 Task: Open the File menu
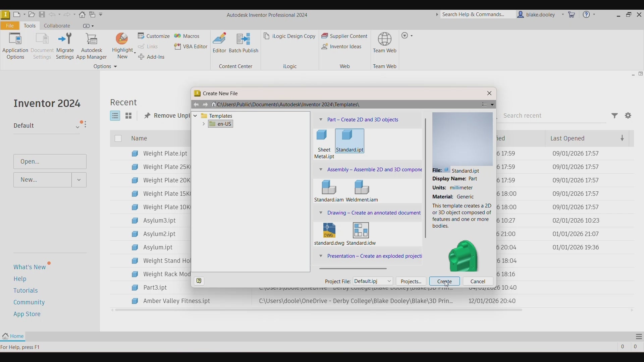point(10,26)
